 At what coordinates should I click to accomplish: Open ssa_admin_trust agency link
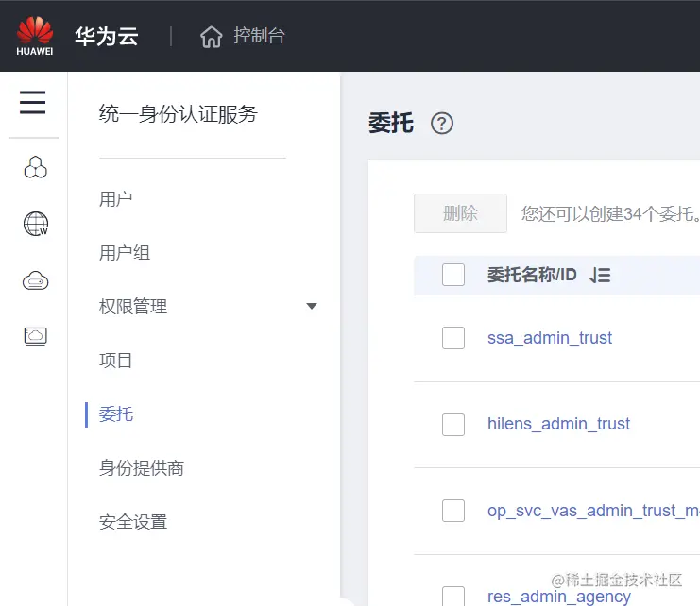[x=550, y=338]
